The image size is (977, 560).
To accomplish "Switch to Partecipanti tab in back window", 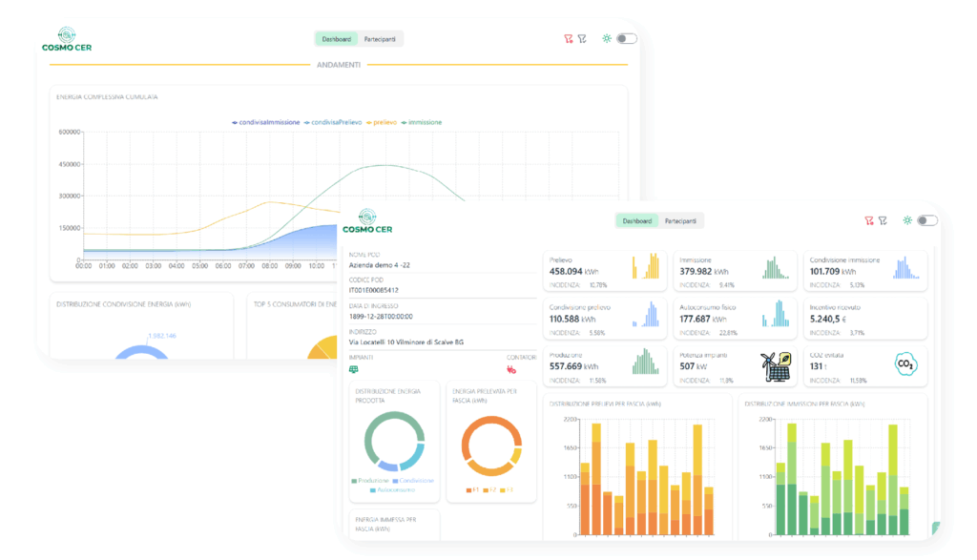I will click(x=382, y=39).
